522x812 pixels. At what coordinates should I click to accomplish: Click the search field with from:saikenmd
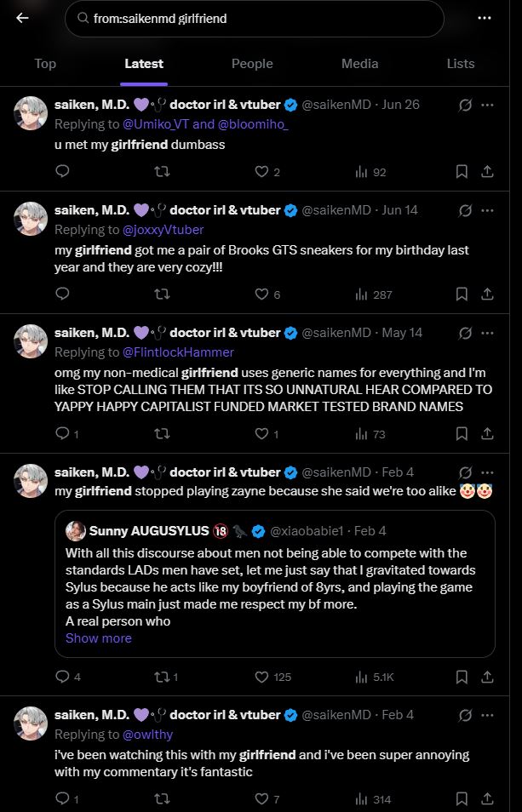pyautogui.click(x=254, y=18)
